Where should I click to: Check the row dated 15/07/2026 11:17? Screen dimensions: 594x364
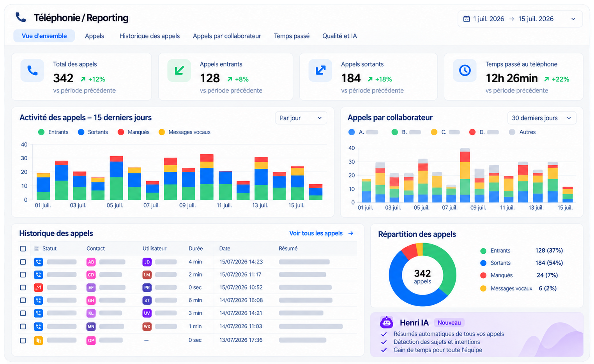click(23, 275)
